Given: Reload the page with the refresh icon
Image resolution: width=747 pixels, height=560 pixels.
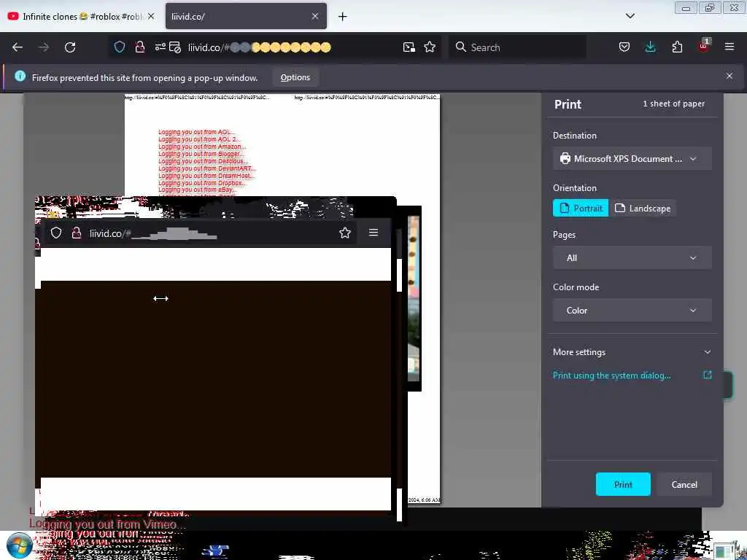Looking at the screenshot, I should pyautogui.click(x=70, y=47).
